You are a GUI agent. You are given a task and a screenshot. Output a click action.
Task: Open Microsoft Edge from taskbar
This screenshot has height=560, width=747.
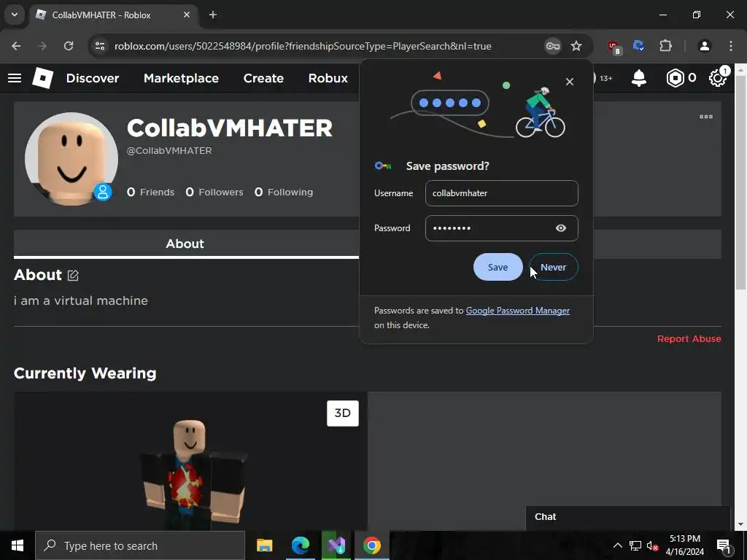pos(300,545)
